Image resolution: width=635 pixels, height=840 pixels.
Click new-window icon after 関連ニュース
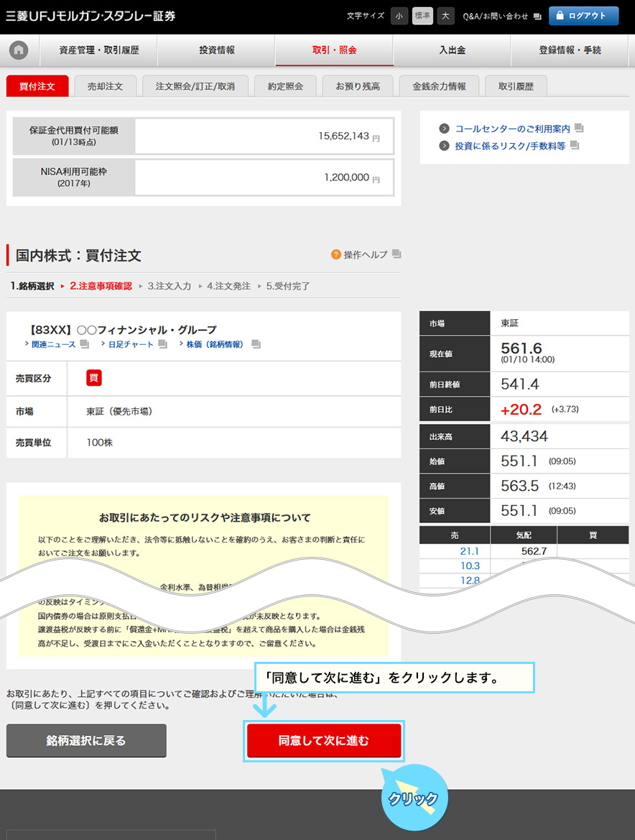click(85, 344)
